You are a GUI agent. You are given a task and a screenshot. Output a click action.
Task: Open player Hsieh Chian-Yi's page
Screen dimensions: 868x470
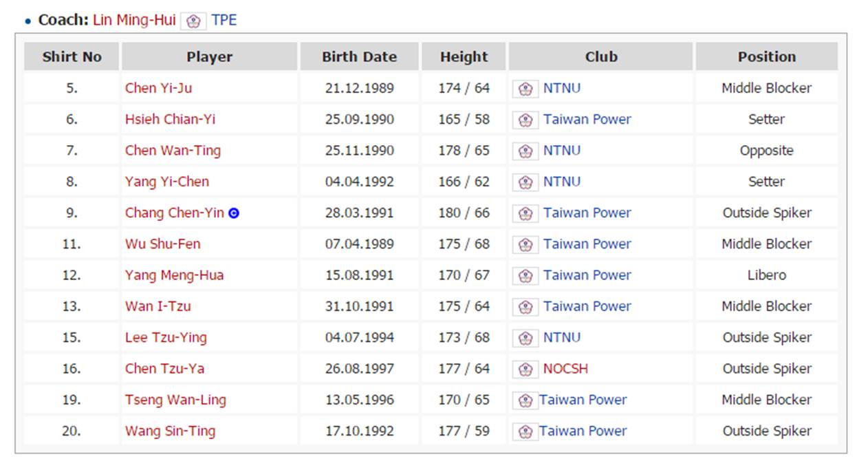[170, 119]
